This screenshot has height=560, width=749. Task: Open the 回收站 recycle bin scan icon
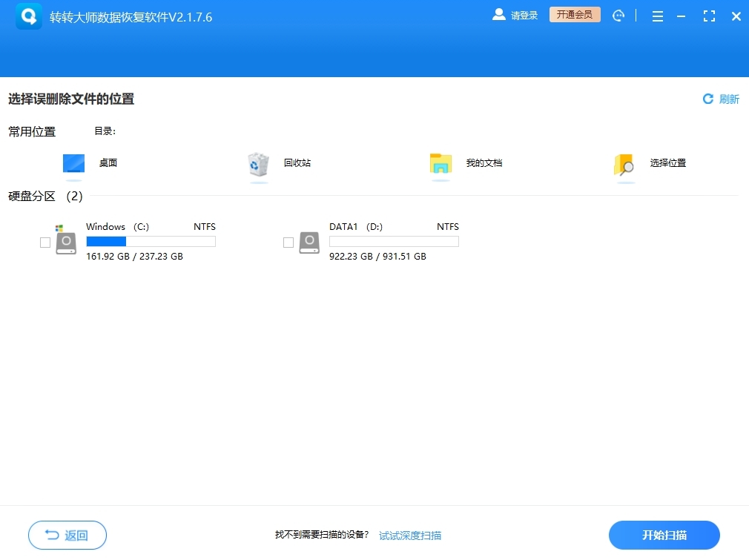(x=257, y=165)
